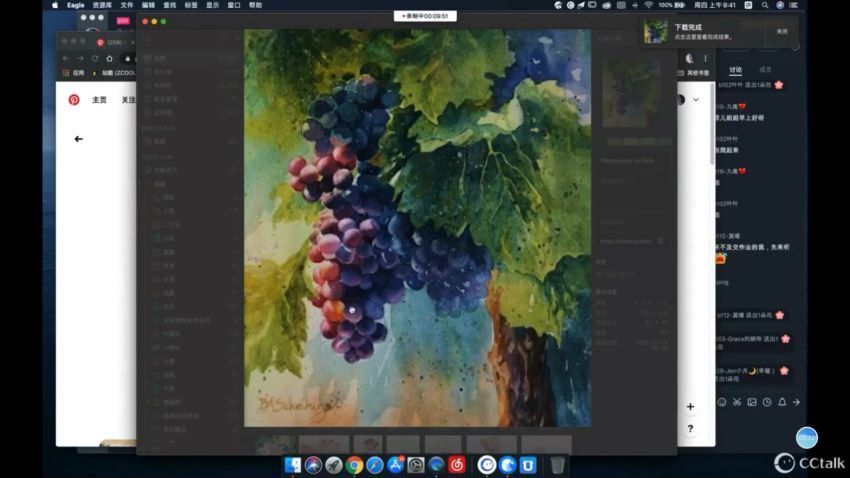Click Chrome's browser back arrow button
850x478 pixels.
click(66, 59)
